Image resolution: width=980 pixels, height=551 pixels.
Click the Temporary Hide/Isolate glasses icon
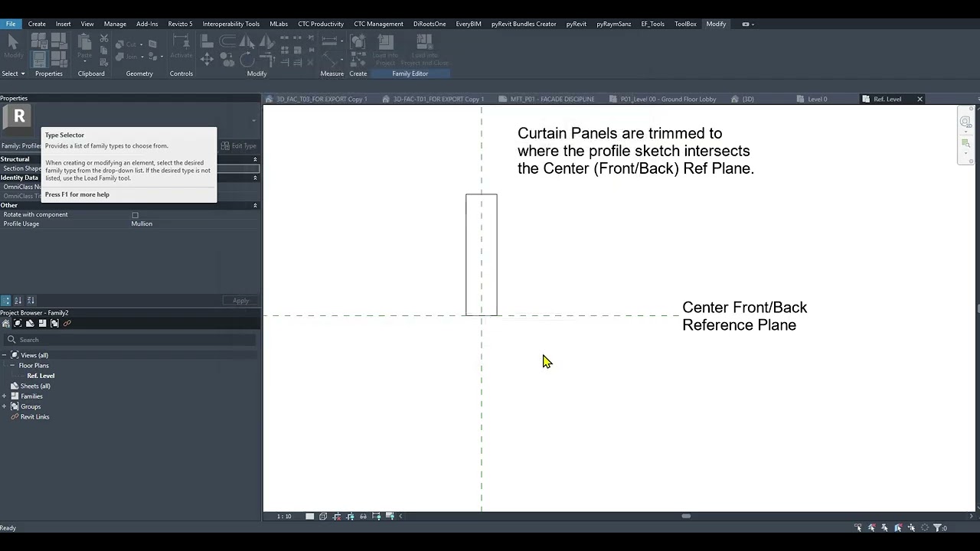[x=363, y=516]
